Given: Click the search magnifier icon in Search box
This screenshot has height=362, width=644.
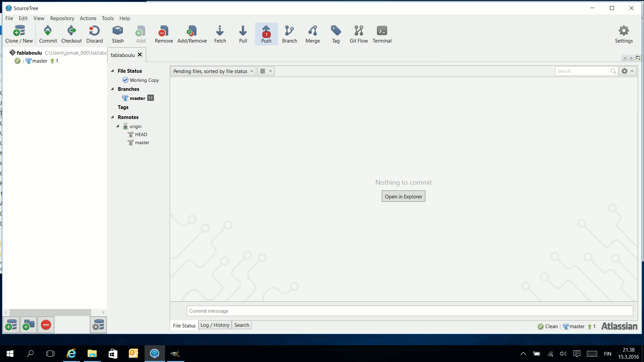Looking at the screenshot, I should tap(613, 71).
